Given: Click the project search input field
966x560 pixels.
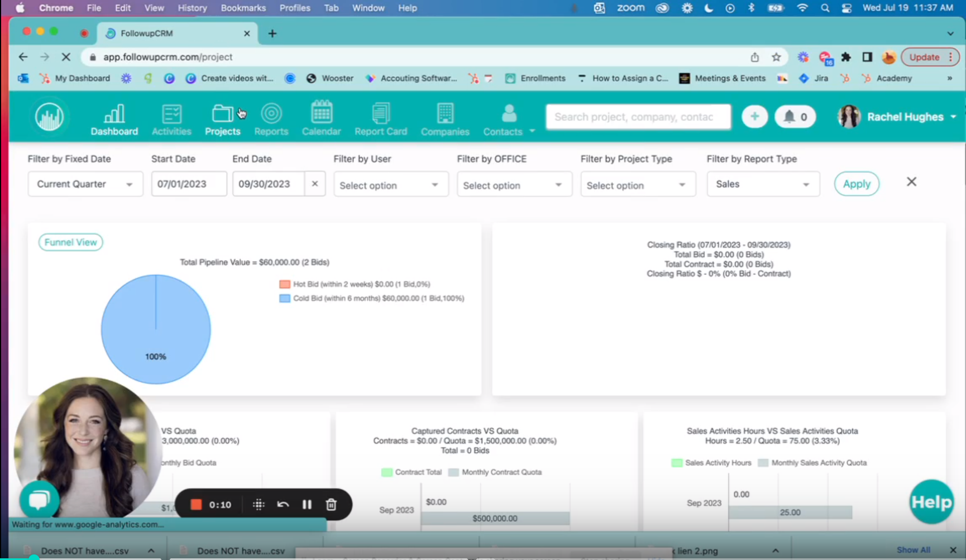Looking at the screenshot, I should (638, 117).
